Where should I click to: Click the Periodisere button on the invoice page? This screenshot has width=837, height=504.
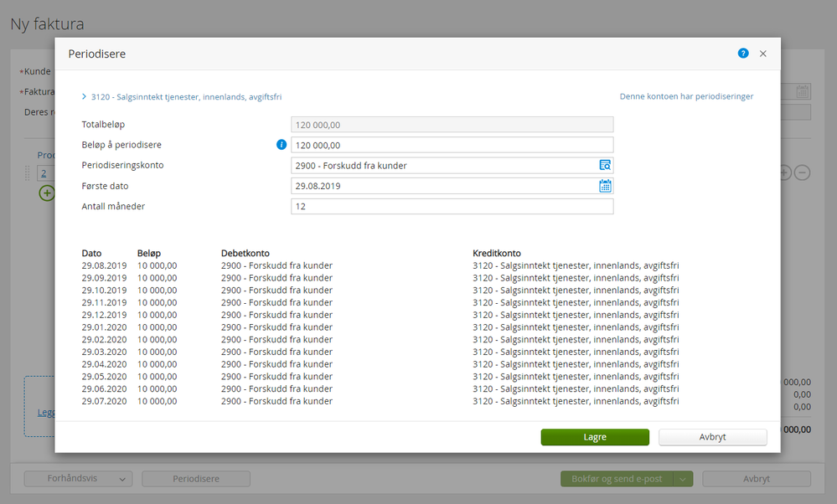click(196, 478)
